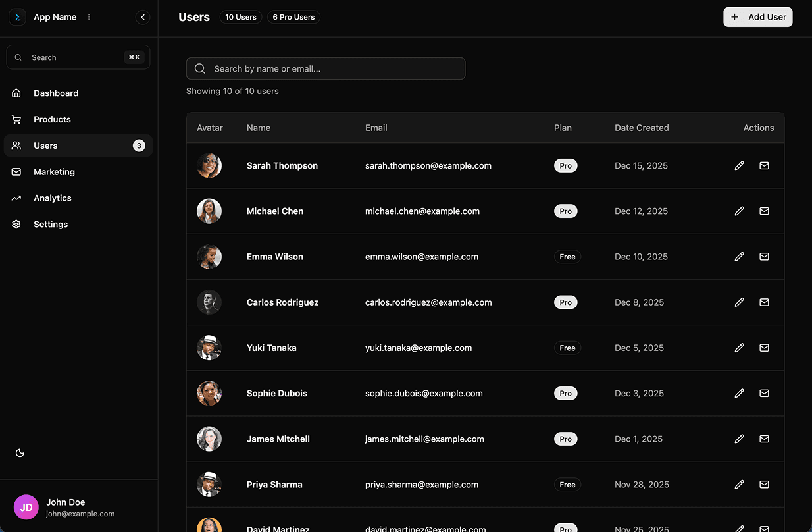Toggle dark mode with the moon icon
The width and height of the screenshot is (812, 532).
pos(19,452)
